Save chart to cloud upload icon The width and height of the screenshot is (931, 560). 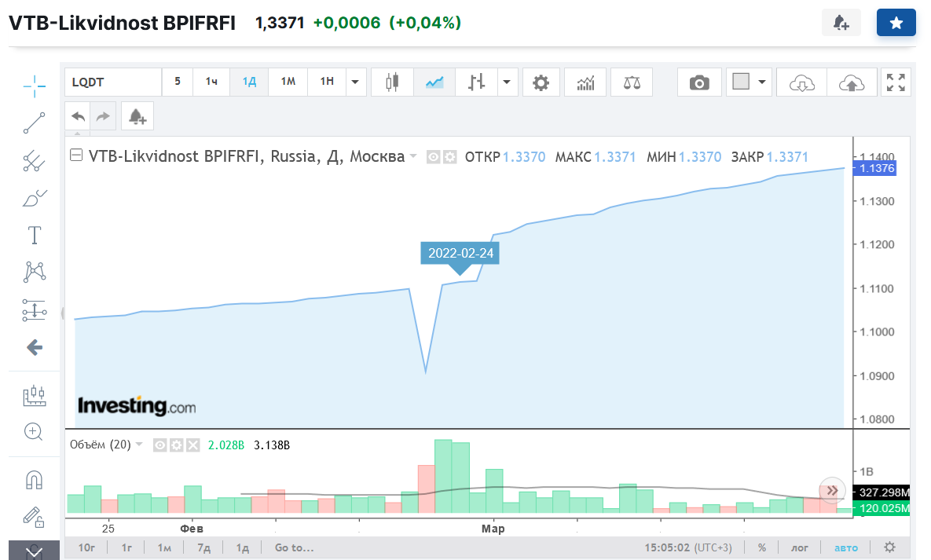coord(852,82)
